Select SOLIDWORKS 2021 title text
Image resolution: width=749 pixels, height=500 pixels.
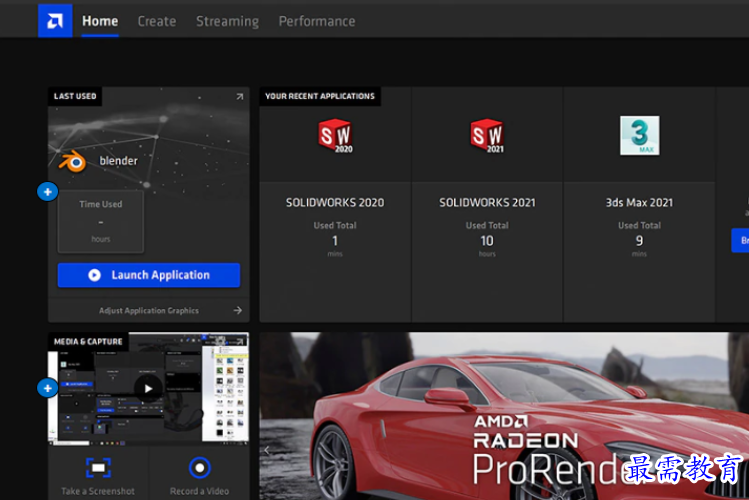coord(487,202)
